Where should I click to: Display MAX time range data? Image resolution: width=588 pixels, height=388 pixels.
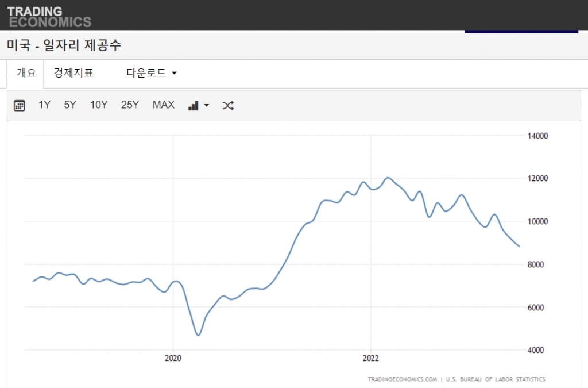click(164, 105)
